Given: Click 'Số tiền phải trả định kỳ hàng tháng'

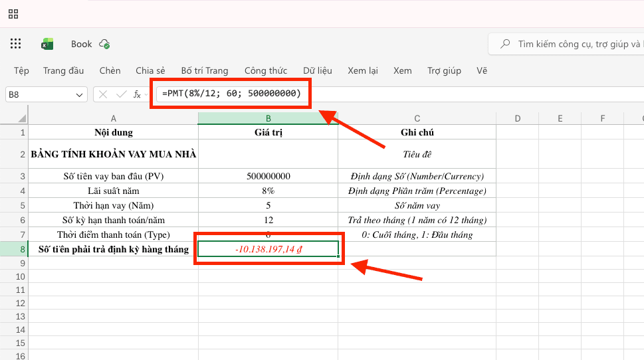Looking at the screenshot, I should click(114, 249).
